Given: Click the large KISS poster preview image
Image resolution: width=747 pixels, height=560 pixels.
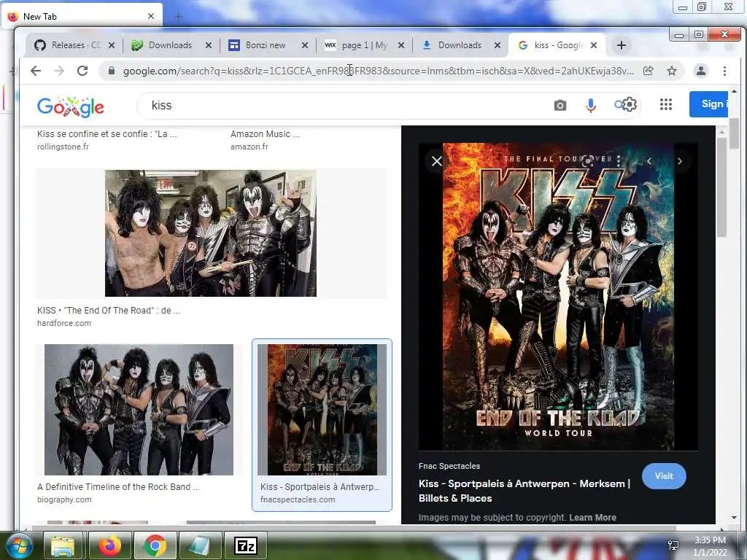Looking at the screenshot, I should tap(558, 296).
